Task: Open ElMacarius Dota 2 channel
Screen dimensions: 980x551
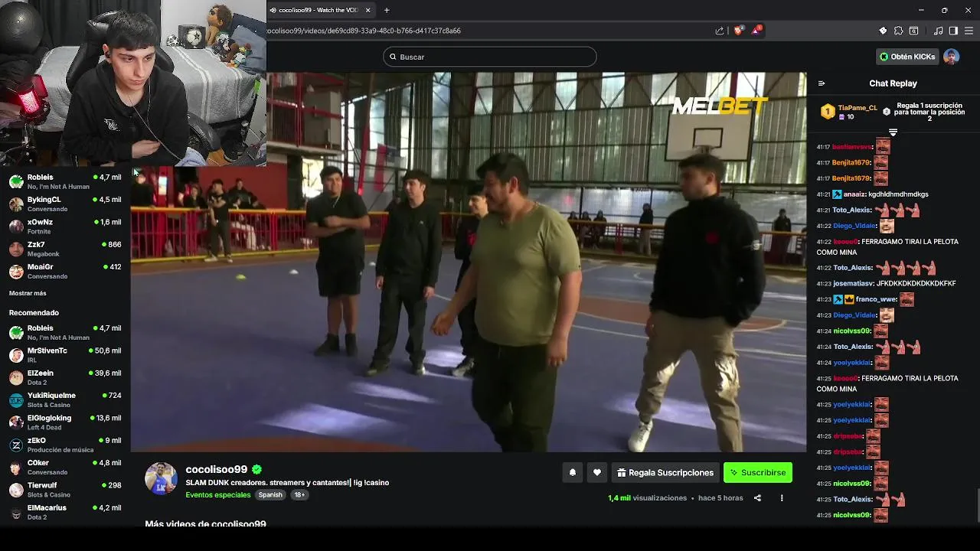Action: coord(65,512)
